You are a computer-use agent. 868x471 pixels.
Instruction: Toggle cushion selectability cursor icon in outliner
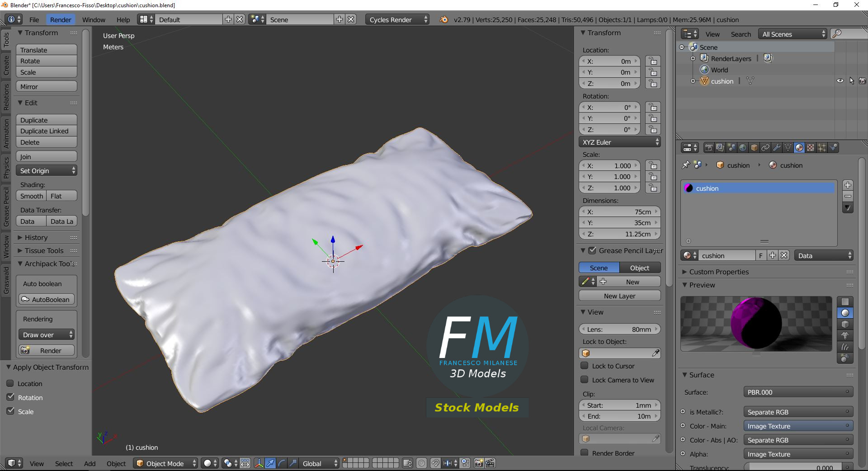(x=852, y=81)
